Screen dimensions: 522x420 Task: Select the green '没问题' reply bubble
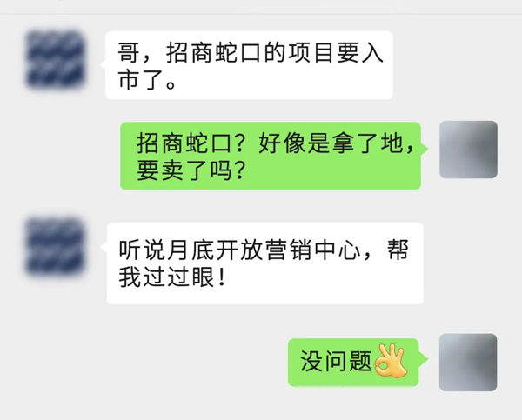(x=353, y=363)
